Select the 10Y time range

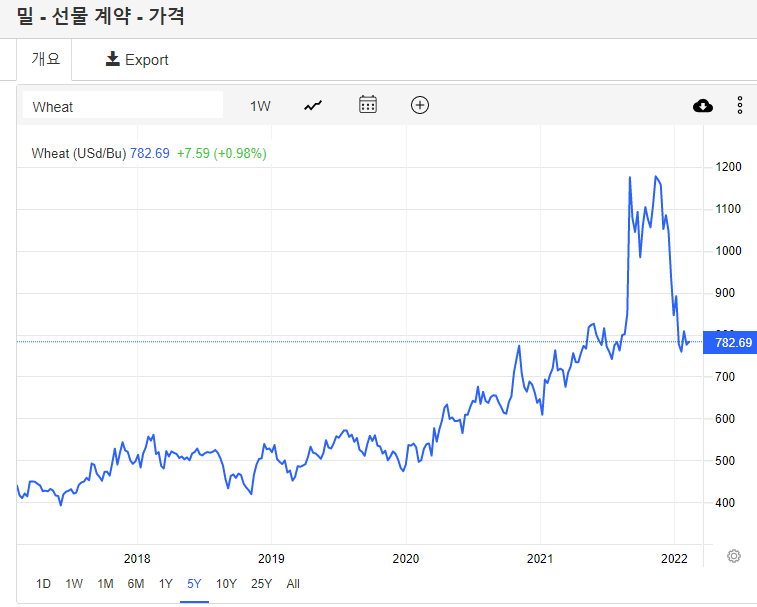pos(226,584)
